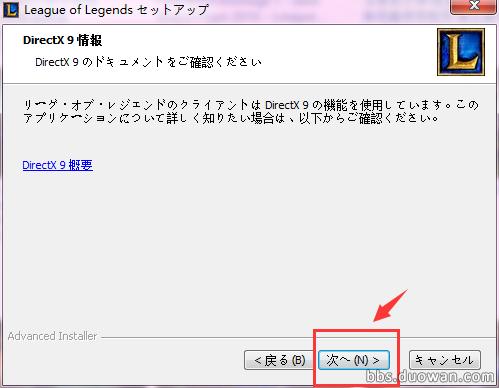Click the 'DirectX 9 のドキュメントをご確認ください' subtitle
Screen dimensions: 499x388
[149, 62]
